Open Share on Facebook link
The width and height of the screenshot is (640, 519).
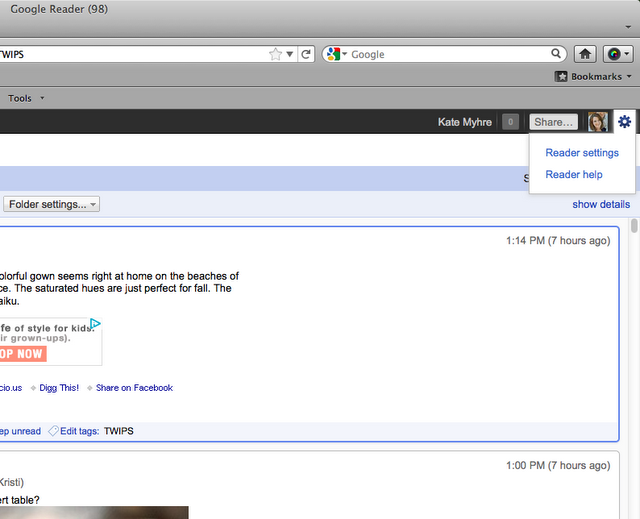point(134,388)
